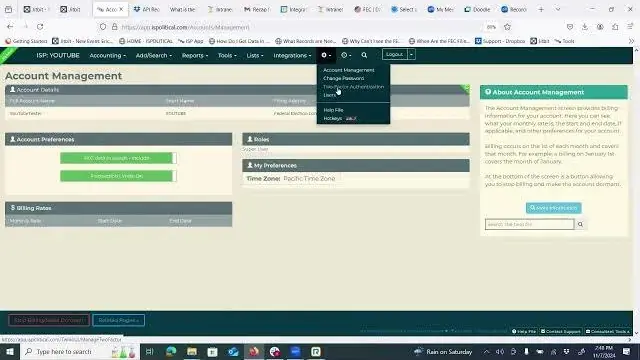Click the tracking protection shield icon
The image size is (640, 360).
pyautogui.click(x=103, y=27)
